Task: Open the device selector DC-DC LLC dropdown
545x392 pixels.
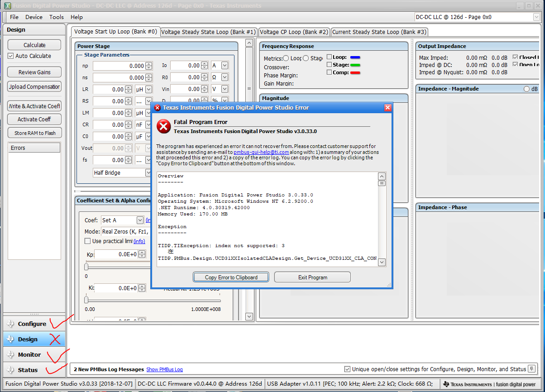Action: click(536, 17)
